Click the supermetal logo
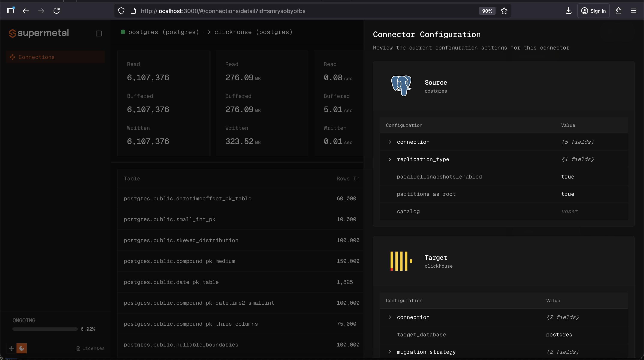This screenshot has height=360, width=644. tap(39, 33)
